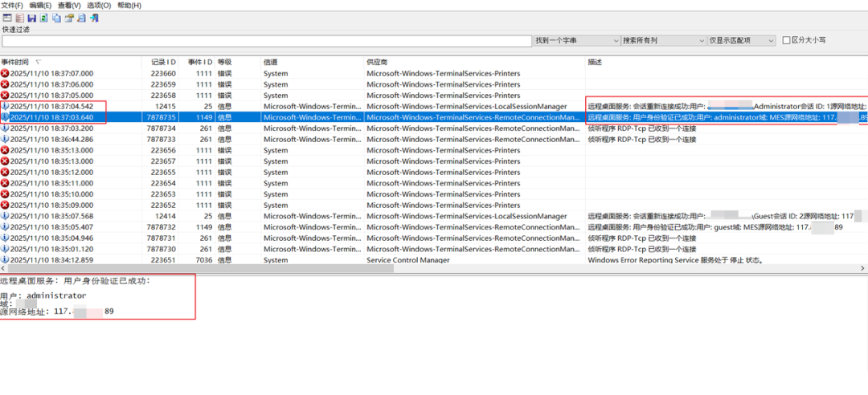Click in the 快速过滤 text field
The width and height of the screenshot is (868, 395).
[267, 42]
